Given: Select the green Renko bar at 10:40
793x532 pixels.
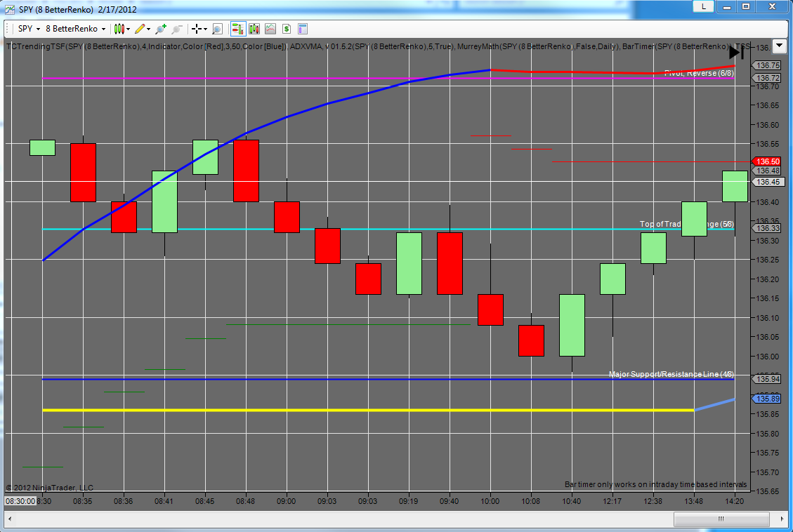Looking at the screenshot, I should [x=572, y=326].
